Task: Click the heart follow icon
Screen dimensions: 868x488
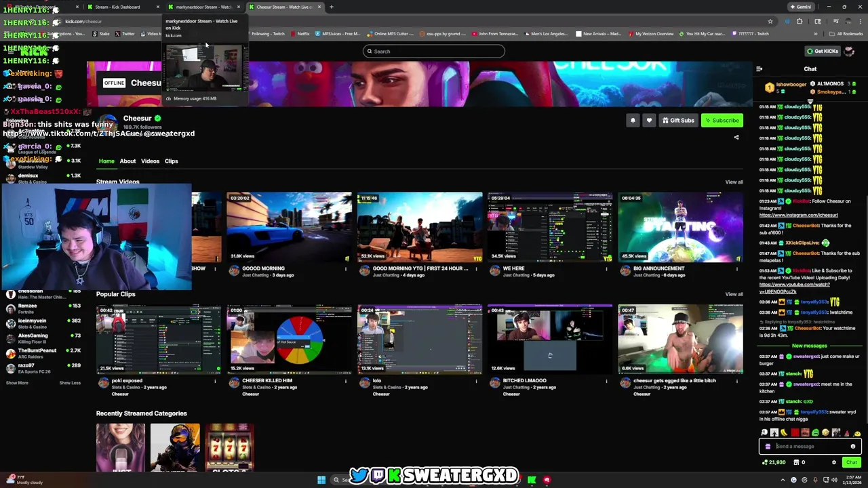Action: coord(649,121)
